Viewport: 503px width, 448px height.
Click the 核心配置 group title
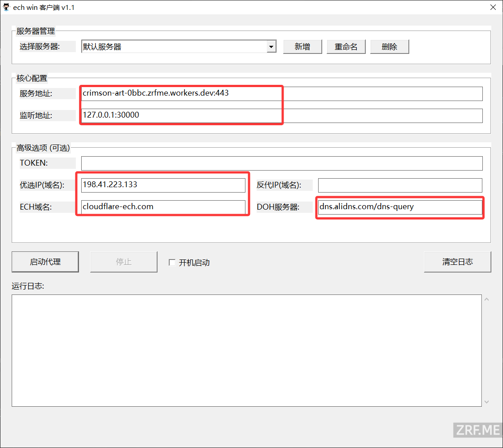pyautogui.click(x=32, y=78)
